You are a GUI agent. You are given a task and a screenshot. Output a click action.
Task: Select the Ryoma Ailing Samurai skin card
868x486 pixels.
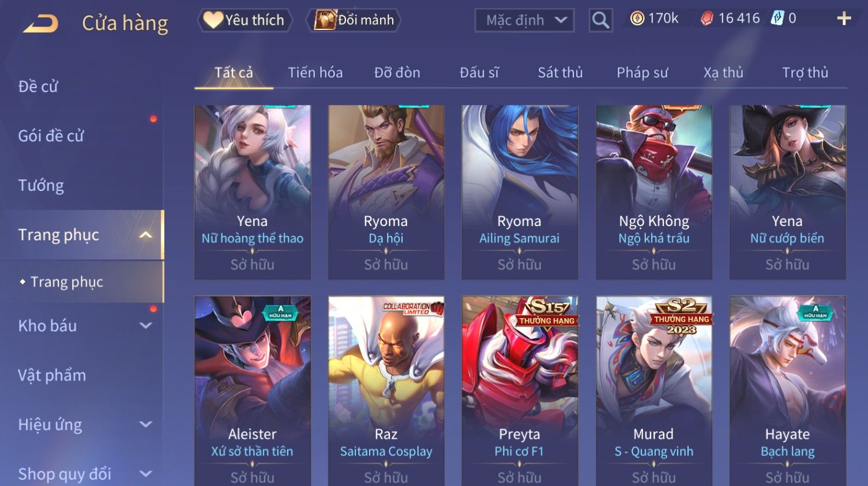pos(520,192)
